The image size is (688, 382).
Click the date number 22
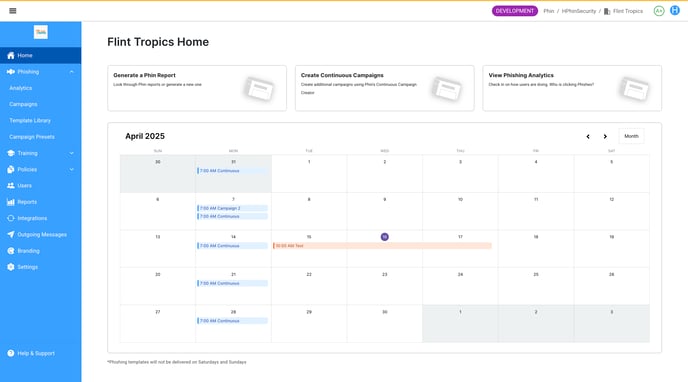click(309, 275)
